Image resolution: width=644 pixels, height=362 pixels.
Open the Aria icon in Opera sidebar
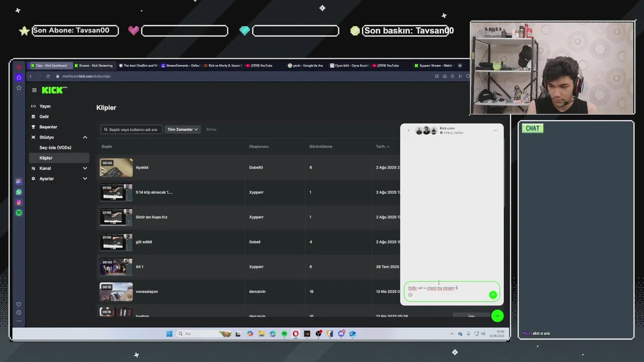point(19,182)
